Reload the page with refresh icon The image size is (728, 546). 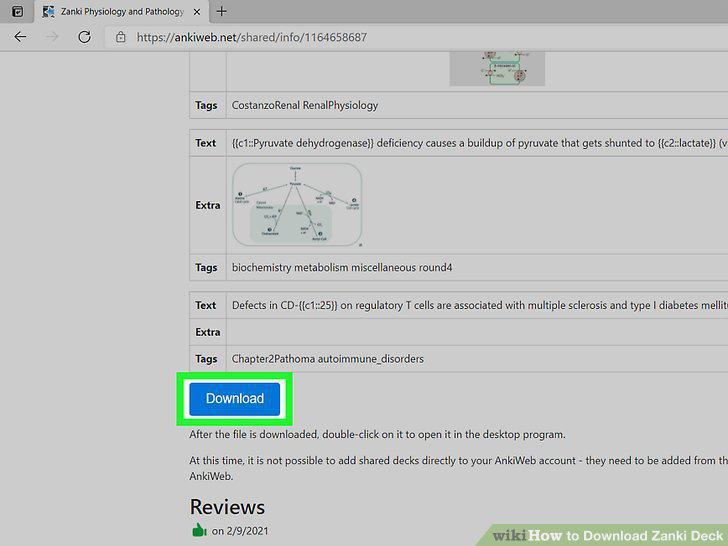click(x=84, y=37)
